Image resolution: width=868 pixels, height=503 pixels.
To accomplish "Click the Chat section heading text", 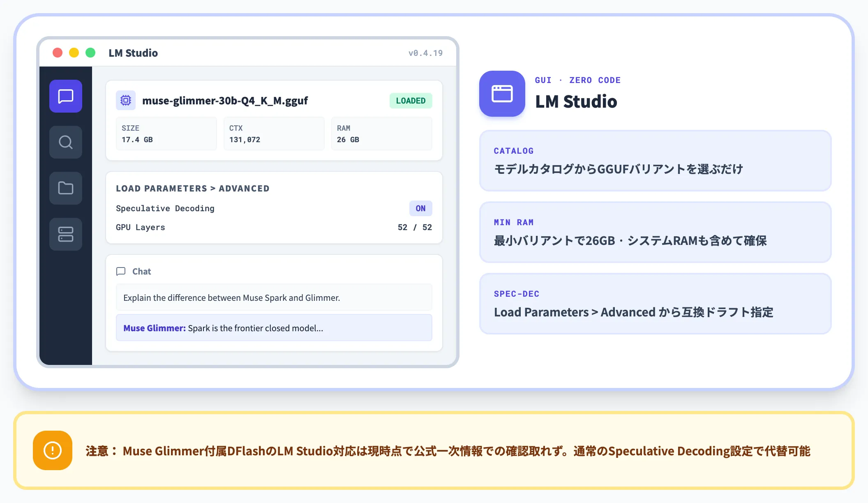I will pos(141,271).
